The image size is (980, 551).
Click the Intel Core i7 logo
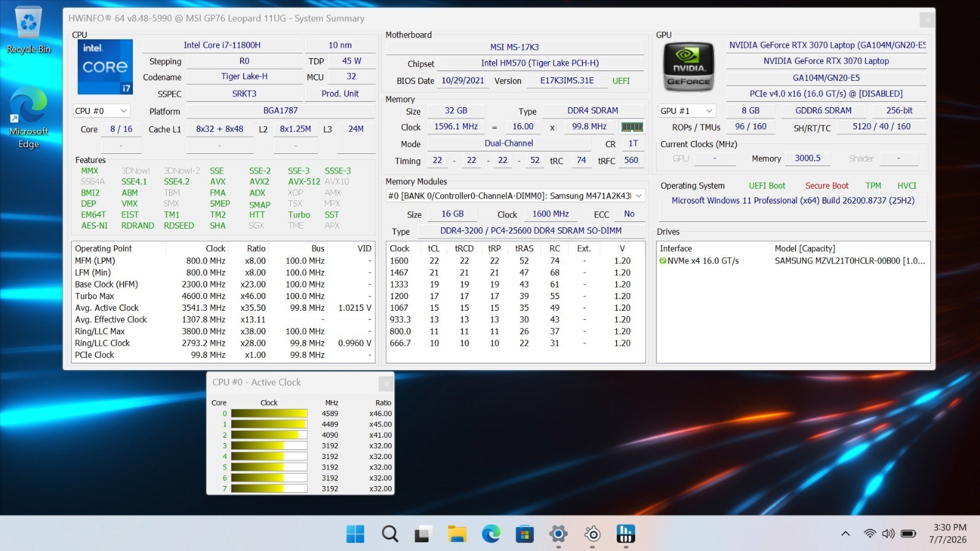point(105,67)
